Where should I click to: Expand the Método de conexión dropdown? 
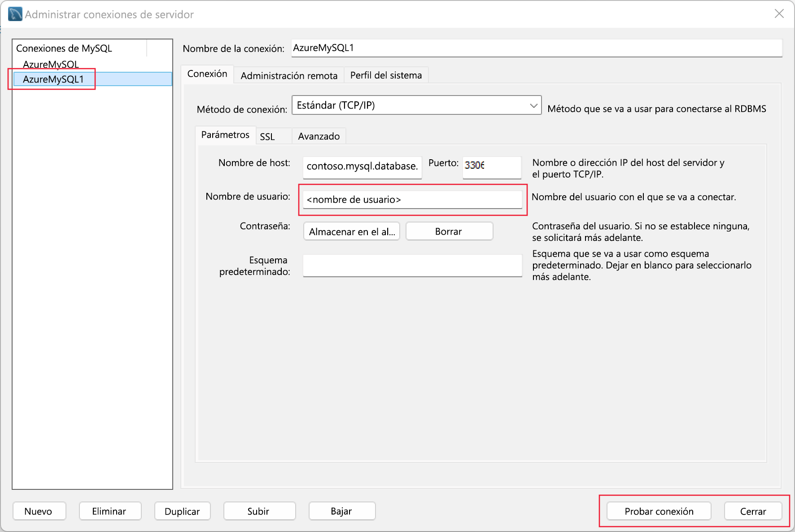click(x=416, y=105)
